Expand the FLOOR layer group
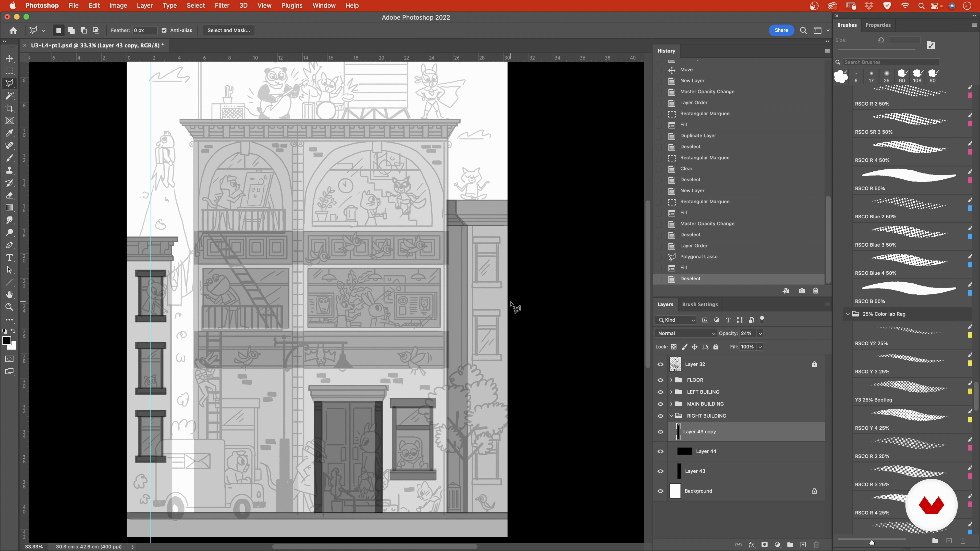Viewport: 980px width, 551px height. (x=671, y=380)
